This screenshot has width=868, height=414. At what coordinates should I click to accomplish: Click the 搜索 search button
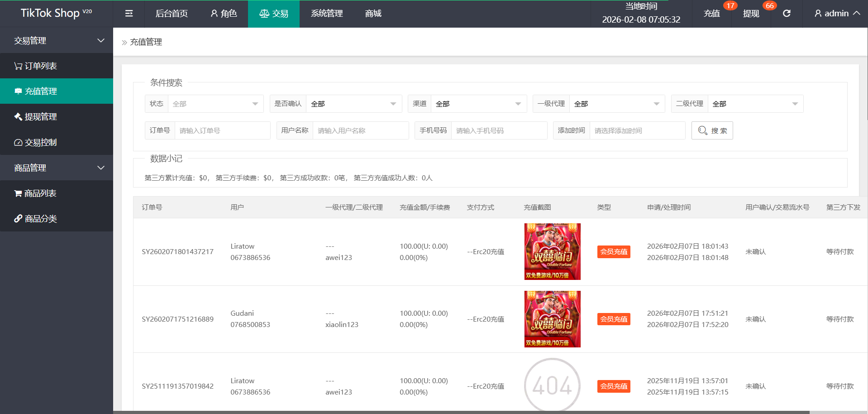coord(712,131)
